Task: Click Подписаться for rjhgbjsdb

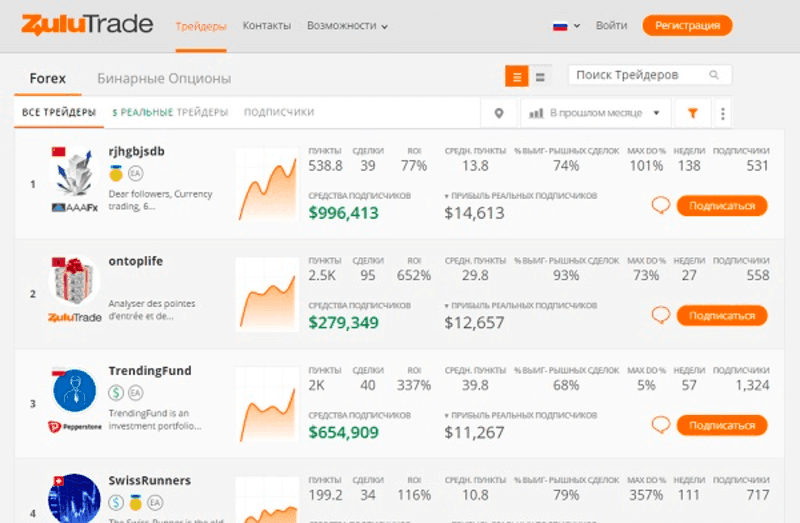Action: click(722, 206)
